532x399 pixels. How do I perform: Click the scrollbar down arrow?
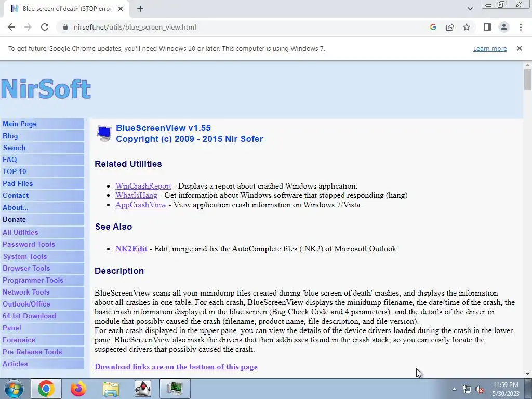(527, 374)
